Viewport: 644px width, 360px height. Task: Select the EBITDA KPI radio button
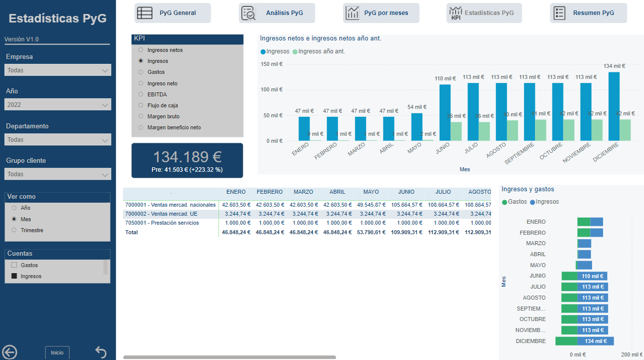pos(141,94)
